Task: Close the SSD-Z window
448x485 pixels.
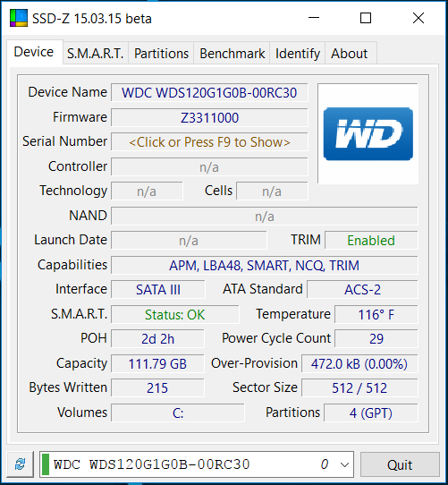Action: [x=418, y=18]
